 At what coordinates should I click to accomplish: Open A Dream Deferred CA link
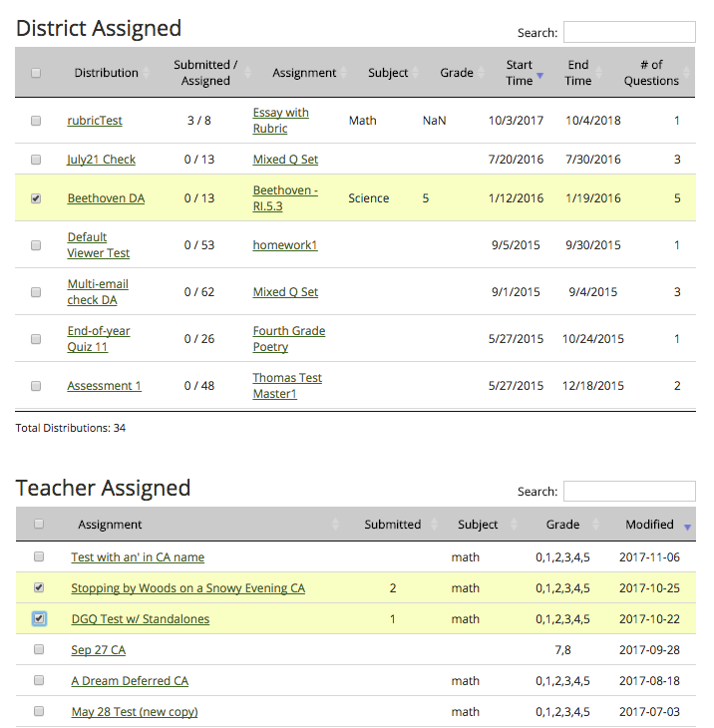[x=130, y=681]
